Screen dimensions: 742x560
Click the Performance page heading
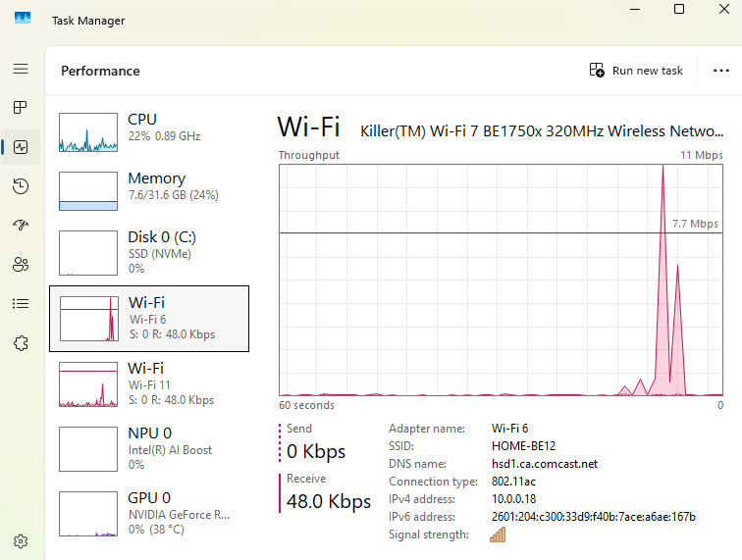pyautogui.click(x=100, y=71)
